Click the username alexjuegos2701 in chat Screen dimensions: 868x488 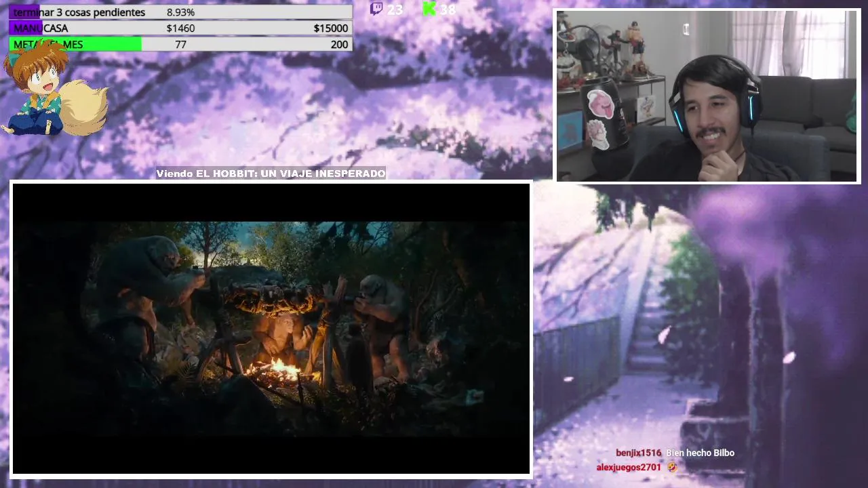coord(629,467)
